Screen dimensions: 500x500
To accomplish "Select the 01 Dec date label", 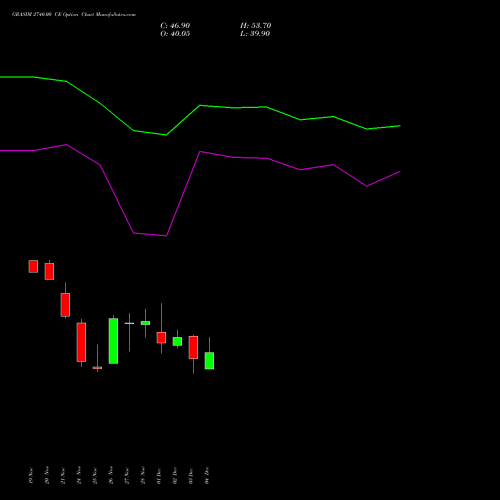I will (x=159, y=476).
